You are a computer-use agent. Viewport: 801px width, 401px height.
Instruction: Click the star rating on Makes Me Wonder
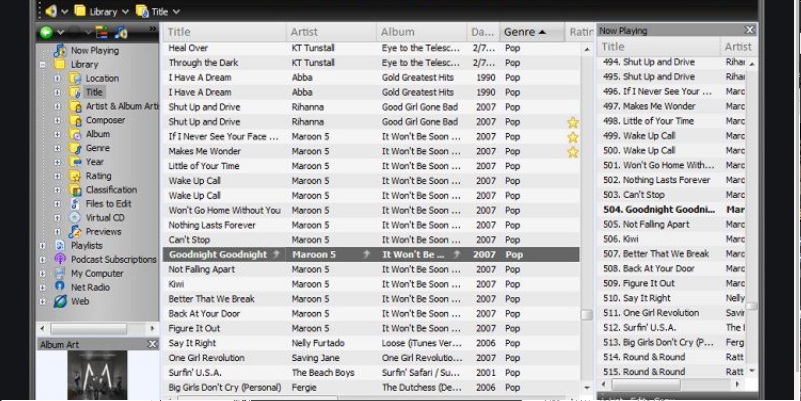click(x=573, y=152)
